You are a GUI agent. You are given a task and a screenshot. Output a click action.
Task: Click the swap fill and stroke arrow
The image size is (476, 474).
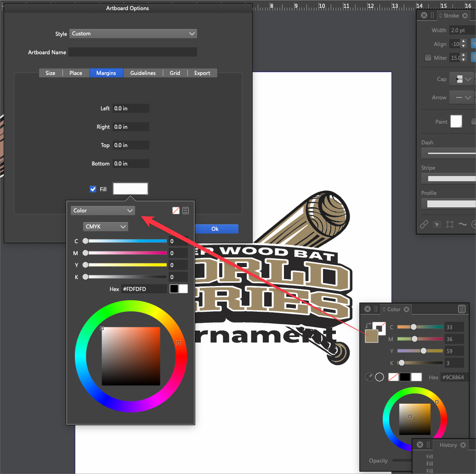[368, 326]
